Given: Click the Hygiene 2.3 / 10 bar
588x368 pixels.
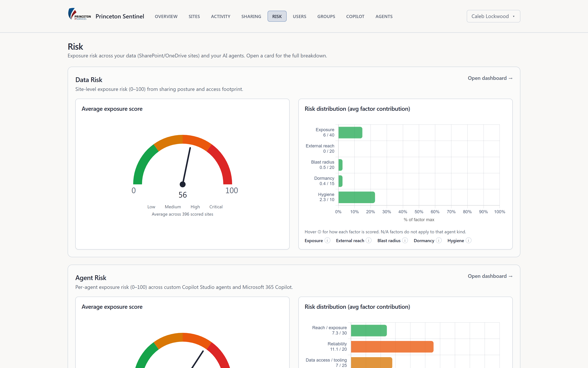Looking at the screenshot, I should pyautogui.click(x=356, y=197).
